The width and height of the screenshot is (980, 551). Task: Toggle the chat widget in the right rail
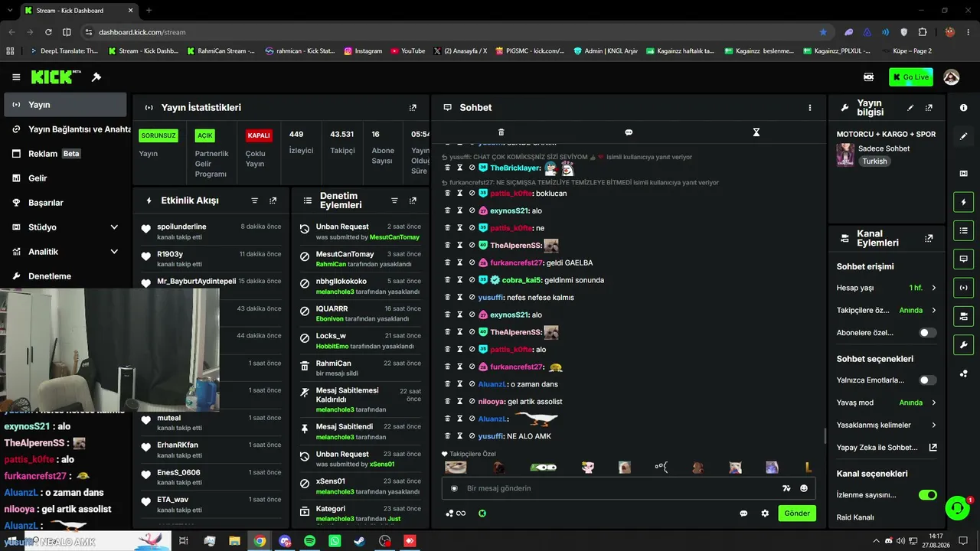(963, 259)
